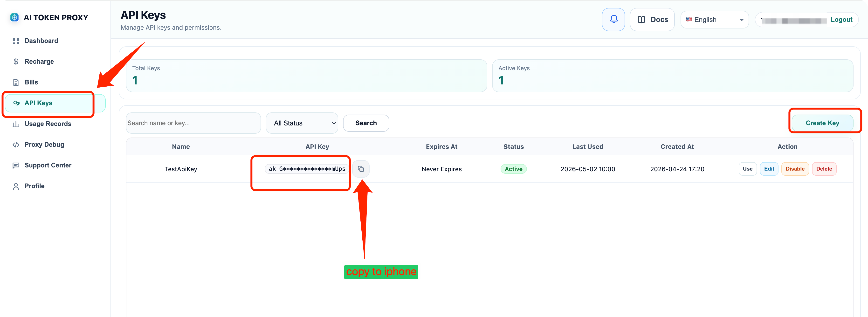This screenshot has width=868, height=317.
Task: Open the Profile page
Action: (34, 186)
